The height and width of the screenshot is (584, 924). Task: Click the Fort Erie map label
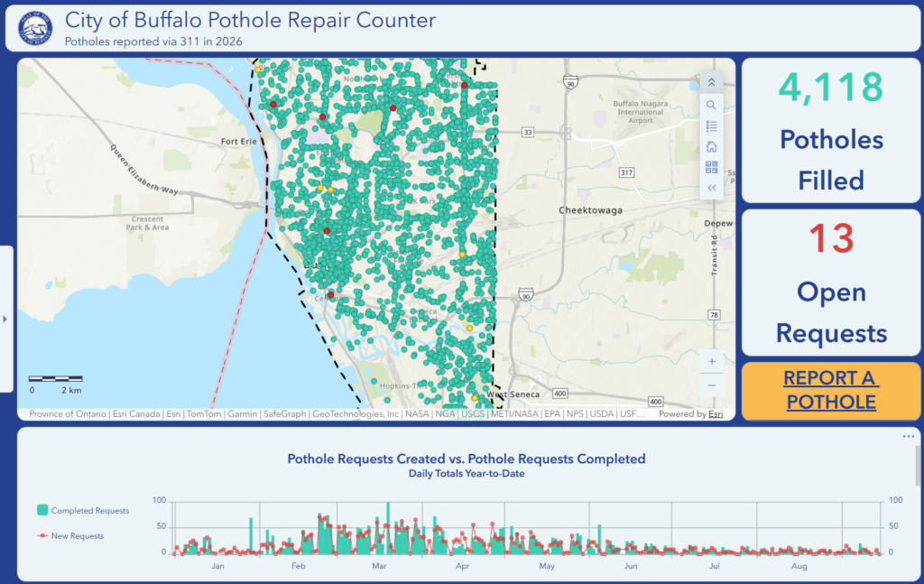click(238, 142)
